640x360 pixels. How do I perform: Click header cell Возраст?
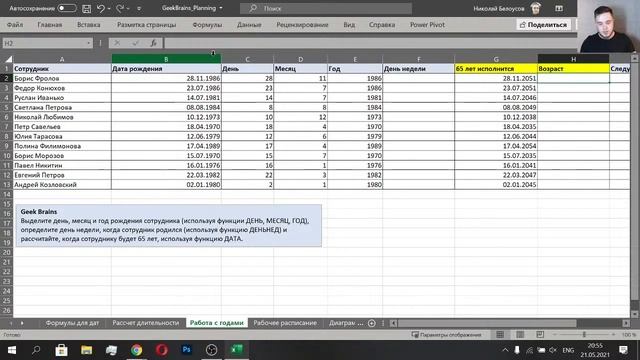tap(573, 69)
